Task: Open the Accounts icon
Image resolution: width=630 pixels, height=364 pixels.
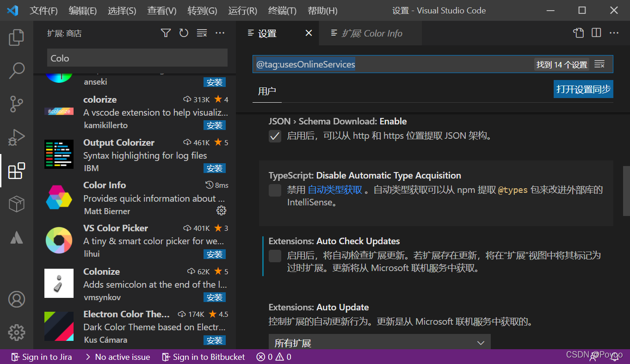Action: (x=17, y=299)
